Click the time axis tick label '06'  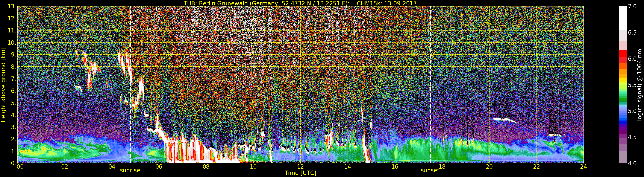(159, 166)
